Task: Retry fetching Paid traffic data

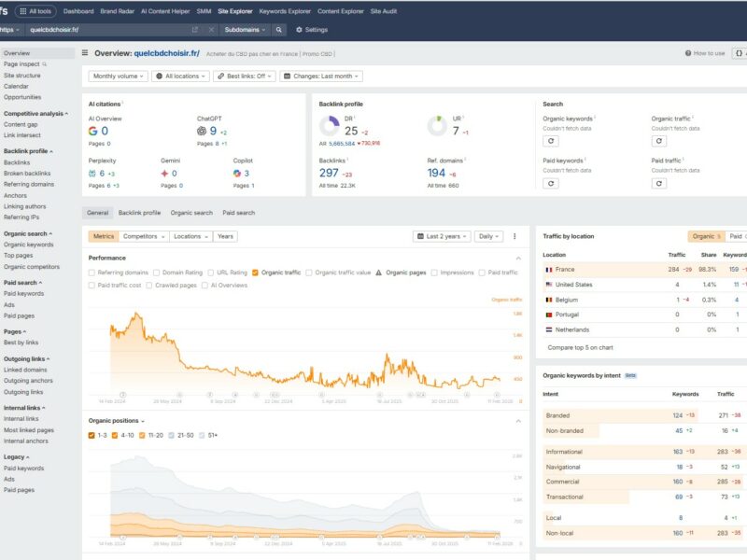Action: tap(659, 183)
